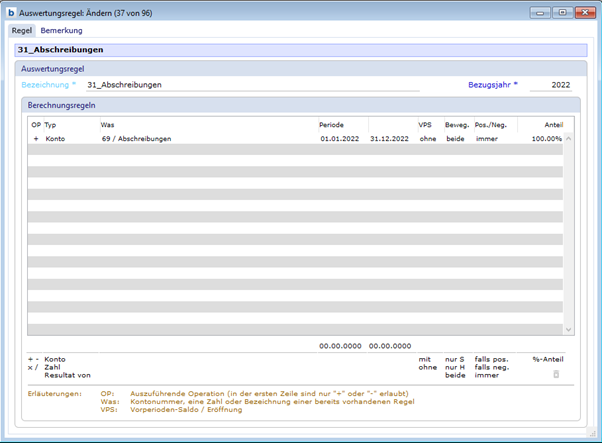Choose the 'Zahl' type option

pyautogui.click(x=54, y=366)
